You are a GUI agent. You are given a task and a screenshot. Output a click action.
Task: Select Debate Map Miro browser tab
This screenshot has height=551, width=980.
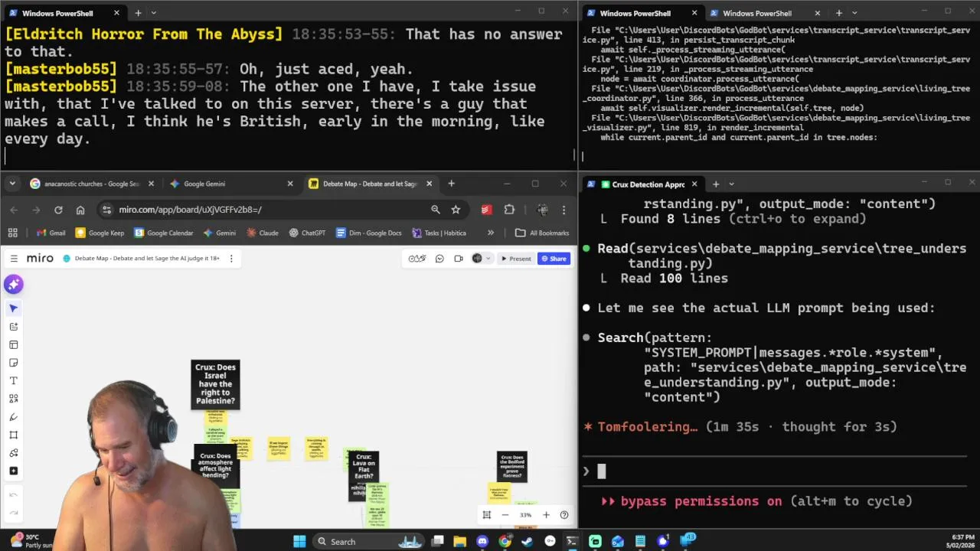tap(371, 184)
